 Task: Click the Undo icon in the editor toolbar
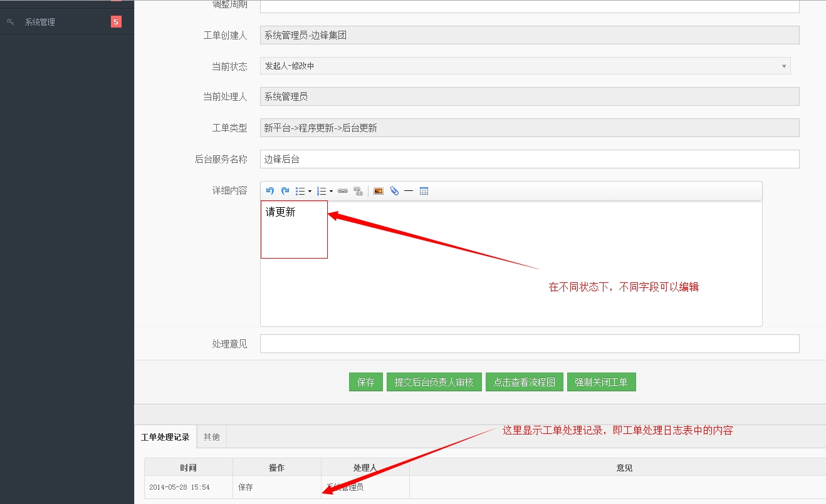click(x=270, y=191)
